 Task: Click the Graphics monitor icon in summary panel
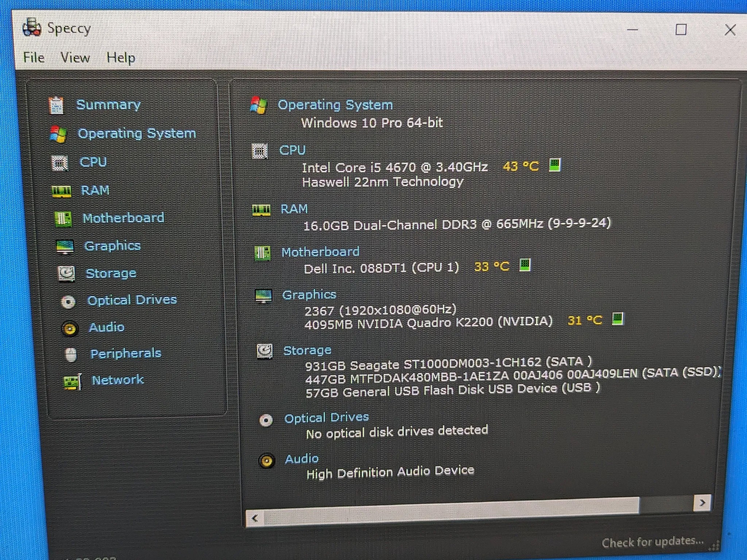[263, 296]
